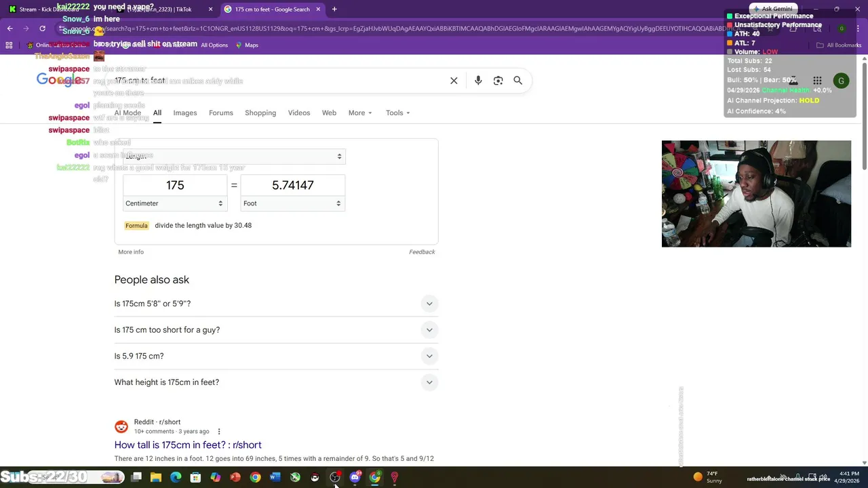Screen dimensions: 868x488
Task: Select the All results tab
Action: click(x=157, y=113)
